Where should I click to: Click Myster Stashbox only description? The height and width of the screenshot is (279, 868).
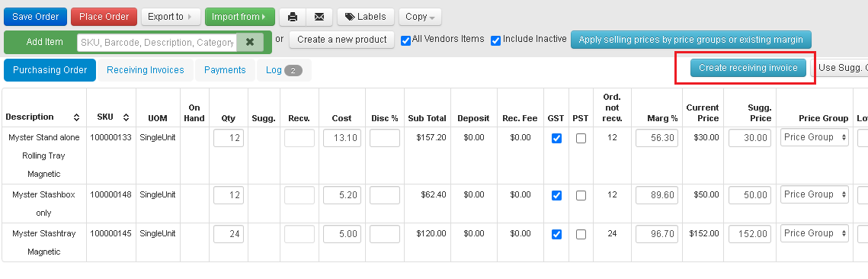43,204
